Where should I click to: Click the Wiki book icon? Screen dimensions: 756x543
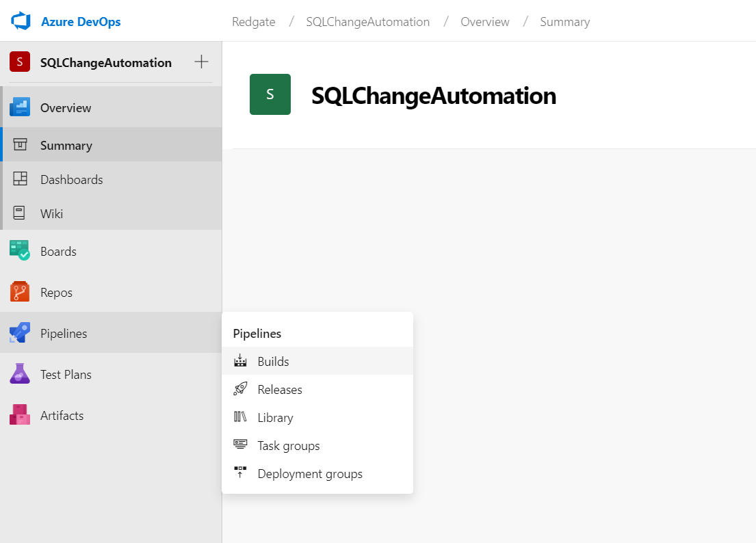19,213
